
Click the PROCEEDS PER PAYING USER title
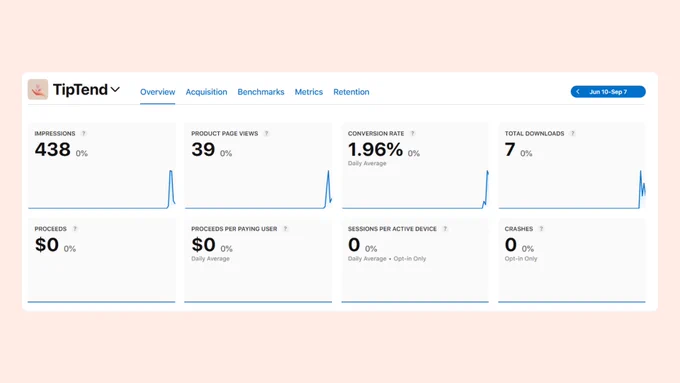234,229
